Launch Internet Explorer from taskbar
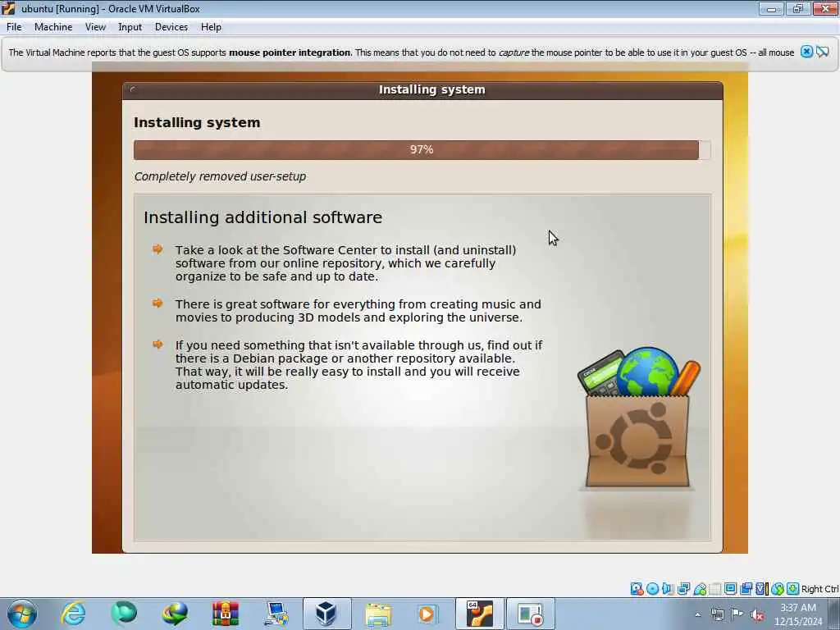Screen dimensions: 840x630 (73, 614)
